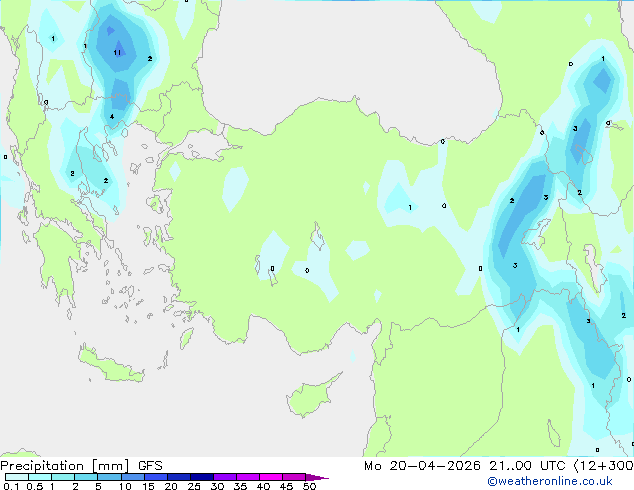
Task: Click the 'GFS' model label
Action: [150, 466]
